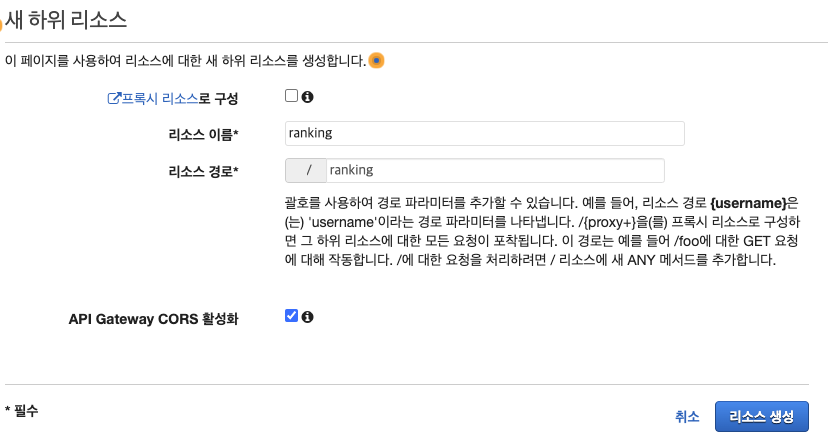Enable the 프록시 리소스로 구성 checkbox
Viewport: 828px width, 441px height.
pyautogui.click(x=291, y=96)
